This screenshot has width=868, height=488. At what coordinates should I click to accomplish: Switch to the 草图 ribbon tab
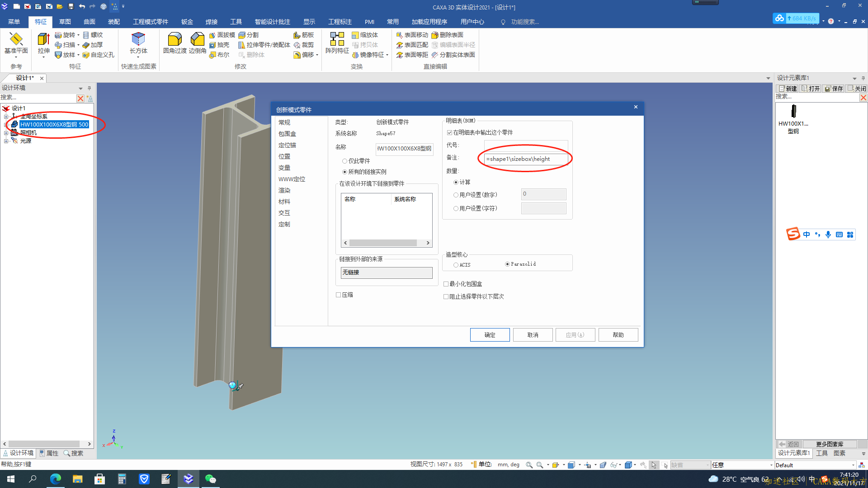(x=65, y=22)
